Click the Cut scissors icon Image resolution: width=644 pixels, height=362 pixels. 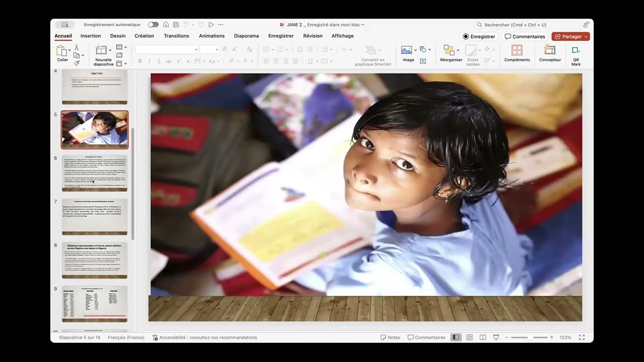[76, 47]
